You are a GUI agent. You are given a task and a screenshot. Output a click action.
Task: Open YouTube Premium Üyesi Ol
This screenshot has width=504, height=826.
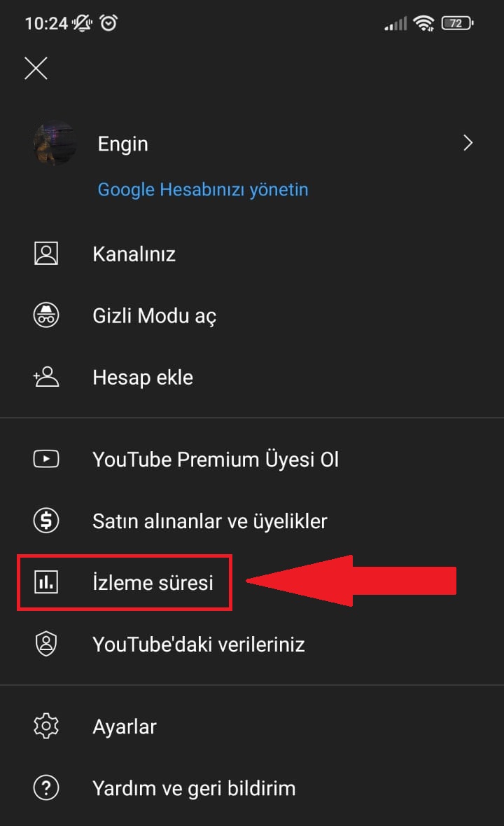tap(216, 460)
